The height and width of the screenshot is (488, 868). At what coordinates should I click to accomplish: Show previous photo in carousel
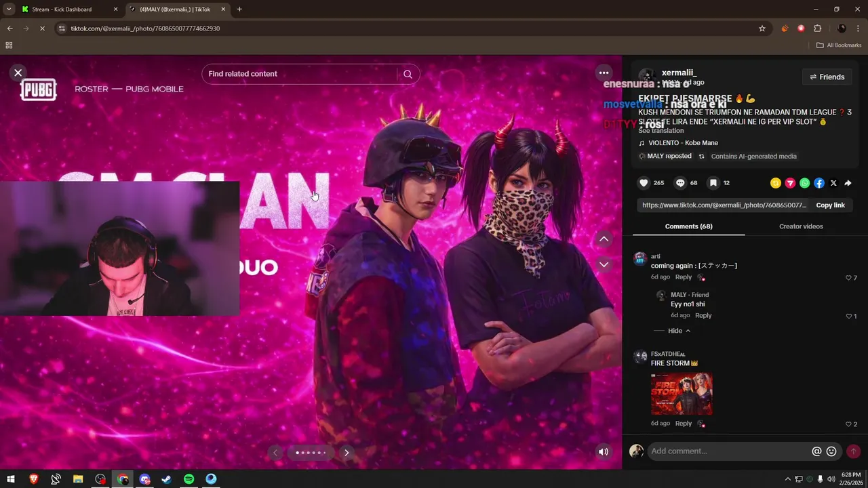tap(275, 453)
